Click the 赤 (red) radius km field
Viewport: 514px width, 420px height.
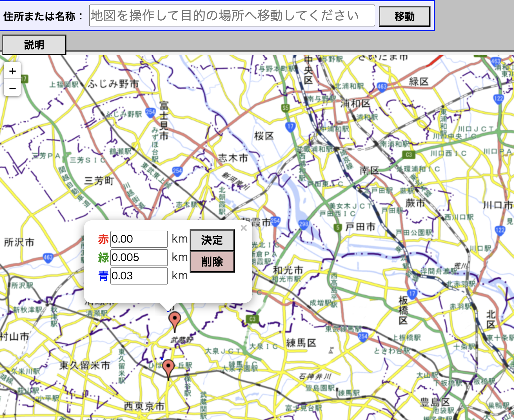[139, 239]
